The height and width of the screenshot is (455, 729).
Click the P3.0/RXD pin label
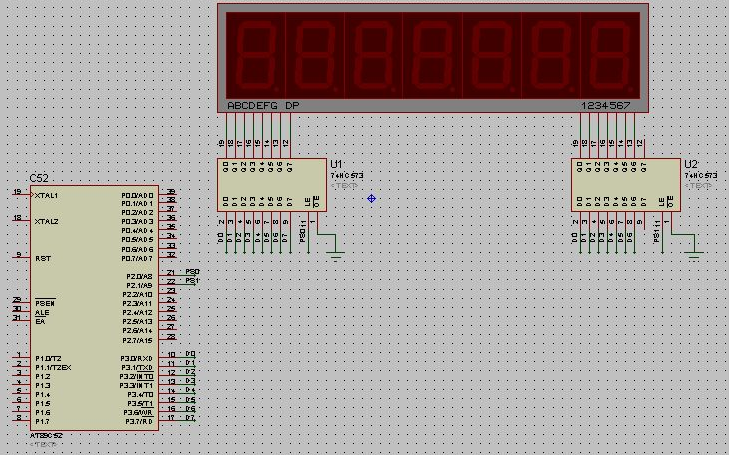click(x=136, y=357)
